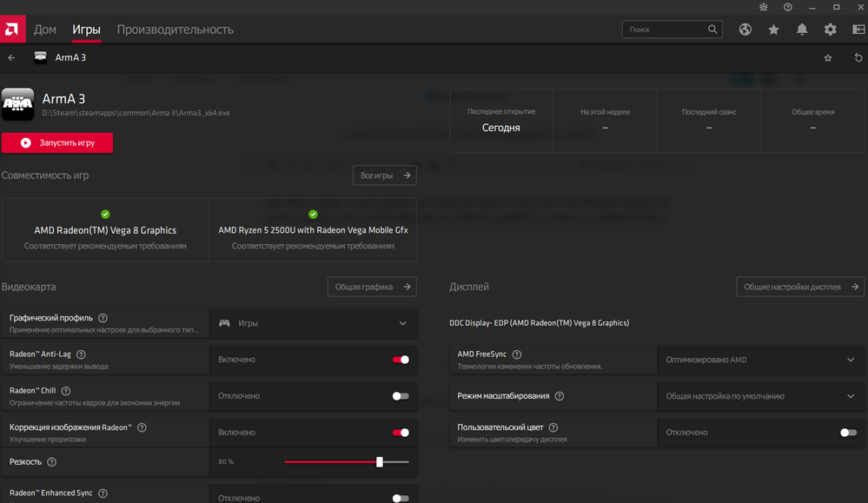Click the 80 % sharpness value

click(x=226, y=462)
